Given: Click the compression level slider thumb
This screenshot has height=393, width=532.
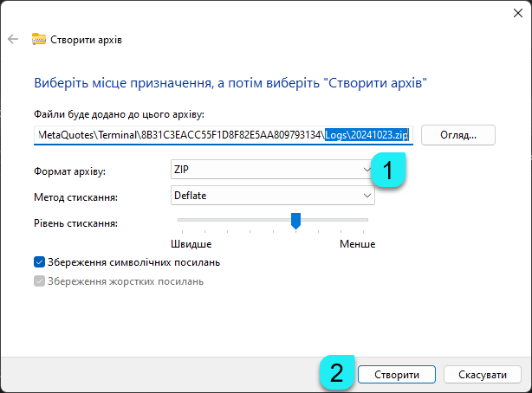Looking at the screenshot, I should (295, 222).
